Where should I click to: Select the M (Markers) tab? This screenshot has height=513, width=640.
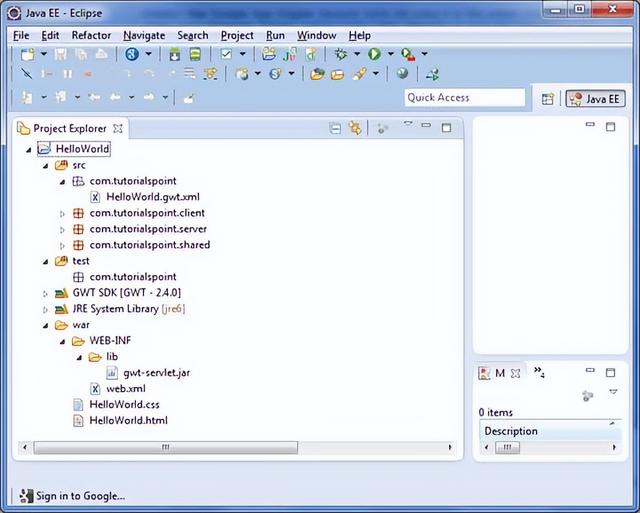(500, 373)
